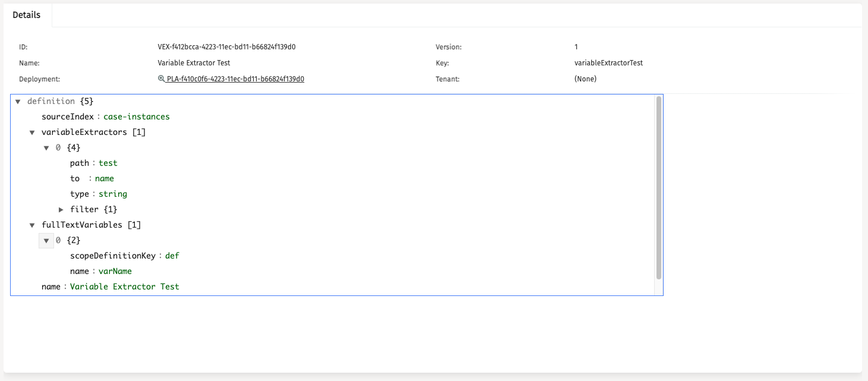This screenshot has height=381, width=868.
Task: Click the variableExtractorTest Key value
Action: pos(608,63)
